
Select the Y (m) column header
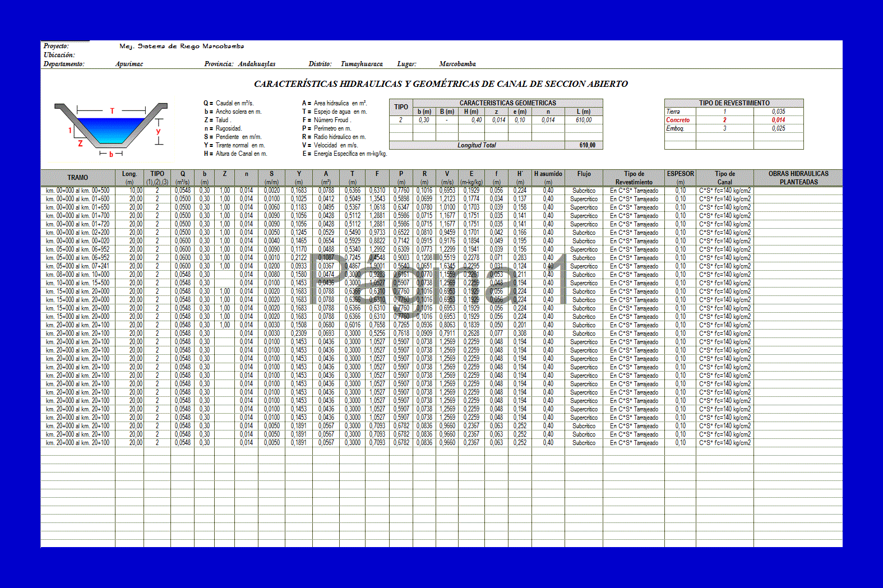(299, 178)
